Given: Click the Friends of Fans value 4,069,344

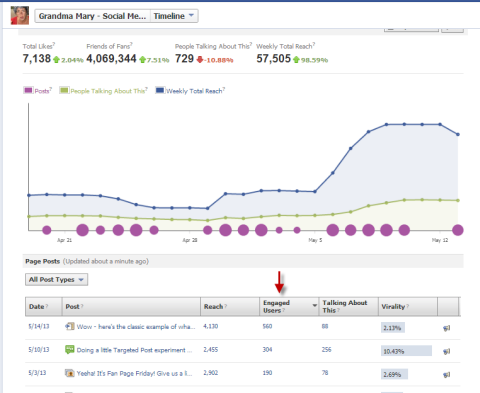Looking at the screenshot, I should (111, 59).
